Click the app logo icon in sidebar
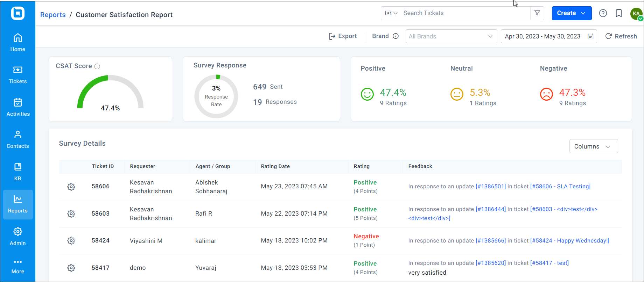 coord(17,13)
